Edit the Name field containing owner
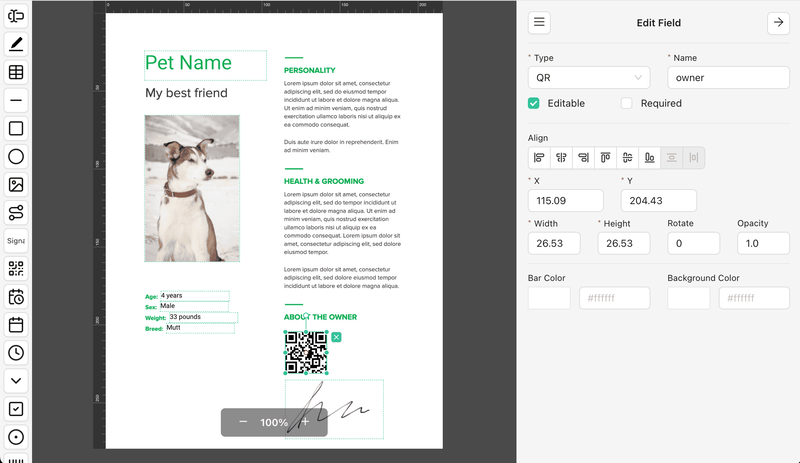 point(728,78)
